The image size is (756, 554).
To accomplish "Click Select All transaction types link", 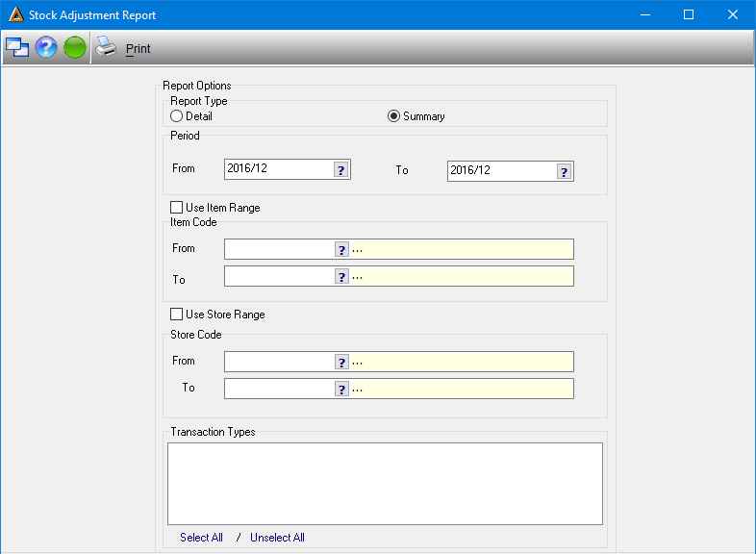I will tap(201, 538).
